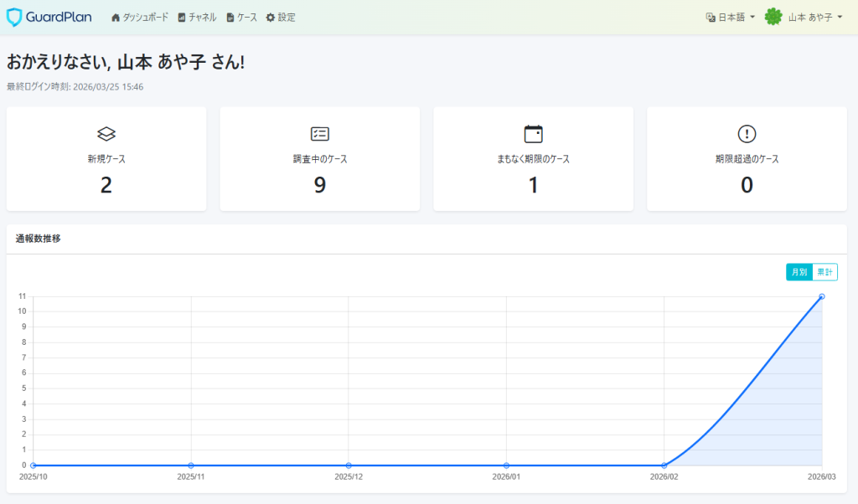Click the gear icon next to 設定

pos(271,18)
